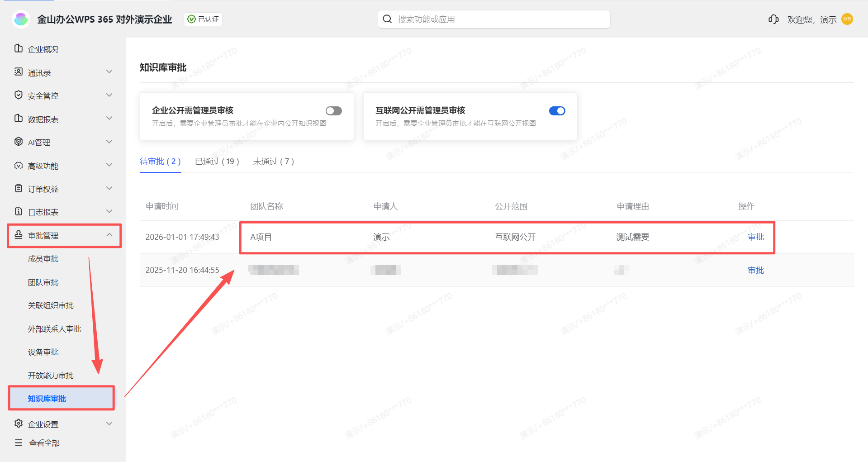Click the 申请人 column header
The width and height of the screenshot is (868, 462).
(x=385, y=206)
